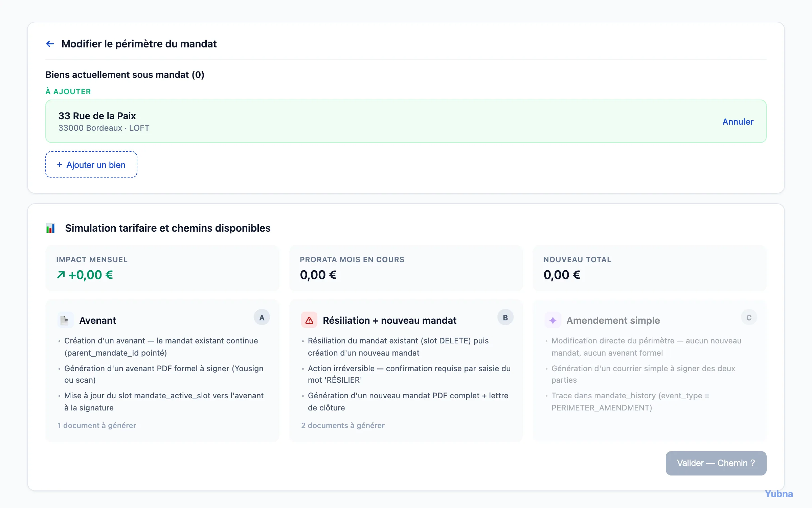Click 'Résiliation du mandat existant' bullet
Viewport: 812px width, 508px height.
[x=398, y=347]
